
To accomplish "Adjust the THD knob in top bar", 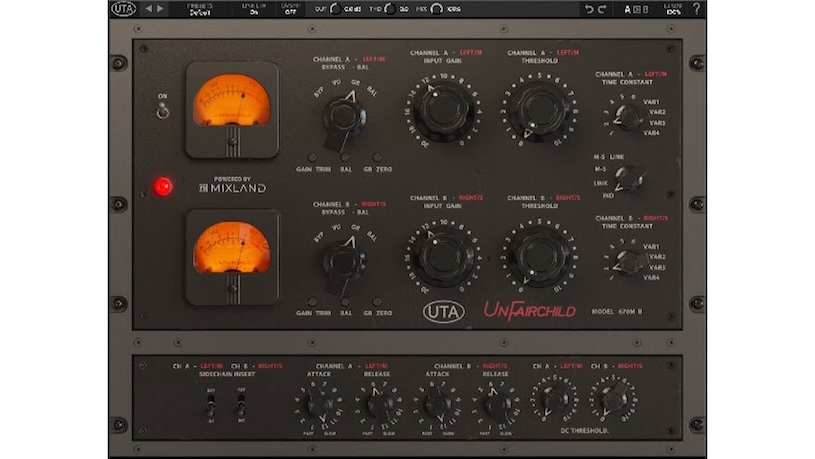I will 390,9.
